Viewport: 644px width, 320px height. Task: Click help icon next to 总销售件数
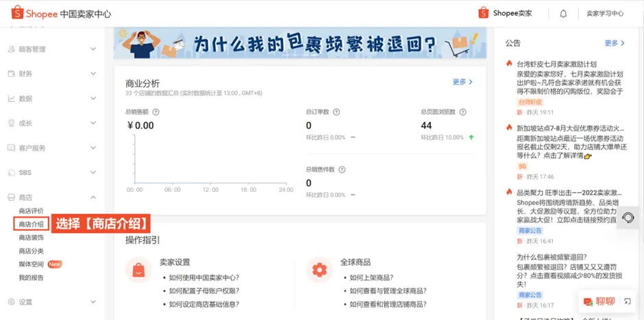pyautogui.click(x=342, y=170)
